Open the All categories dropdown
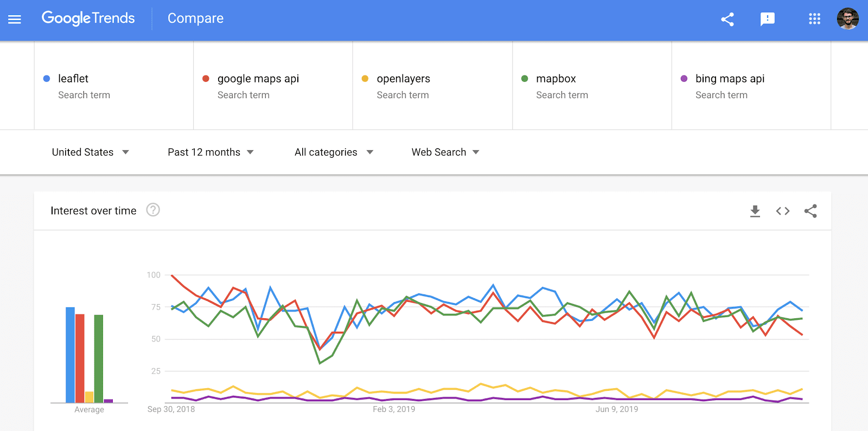 (333, 152)
